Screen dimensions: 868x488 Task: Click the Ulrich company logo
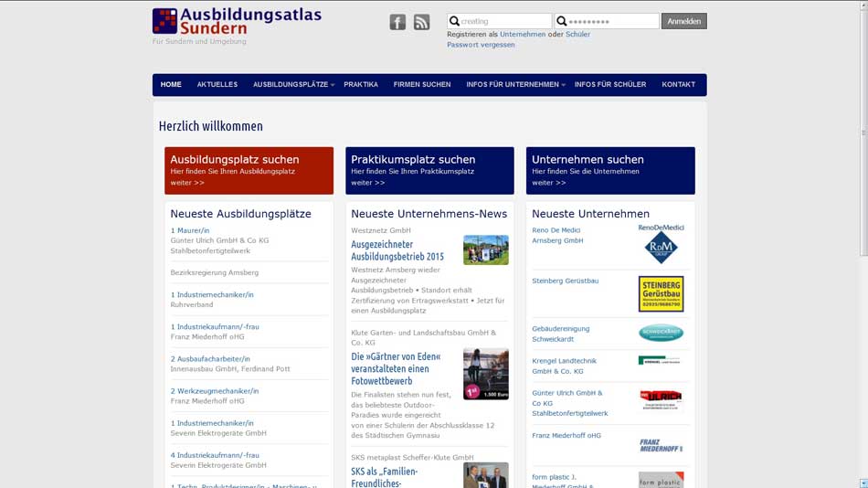661,400
